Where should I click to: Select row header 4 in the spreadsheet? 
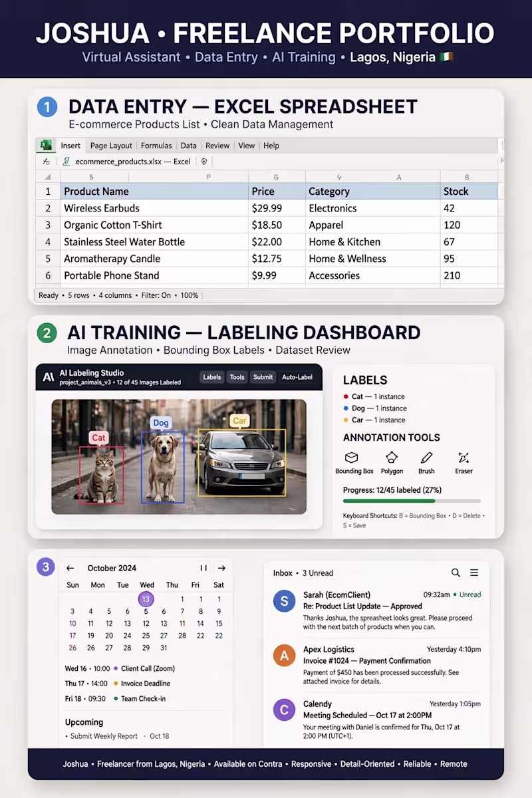[48, 241]
